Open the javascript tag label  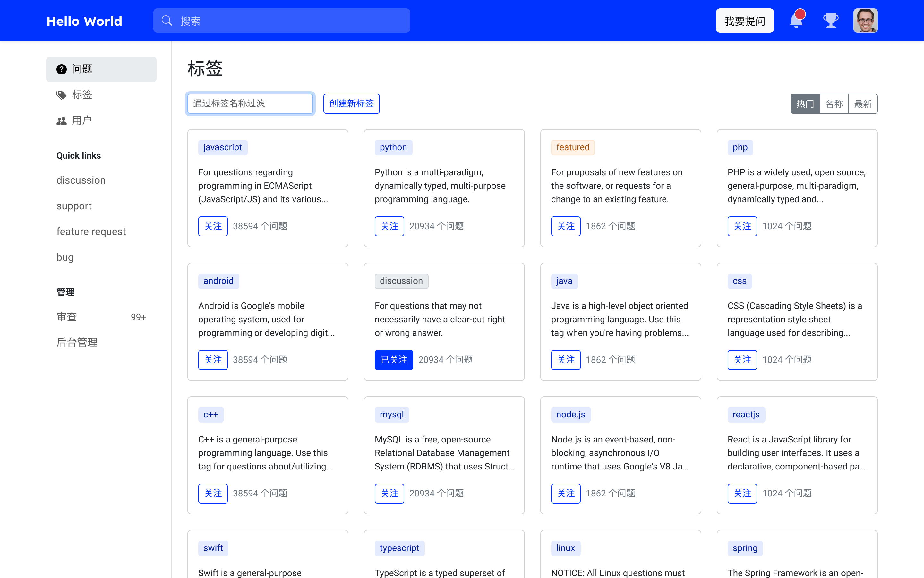(223, 148)
